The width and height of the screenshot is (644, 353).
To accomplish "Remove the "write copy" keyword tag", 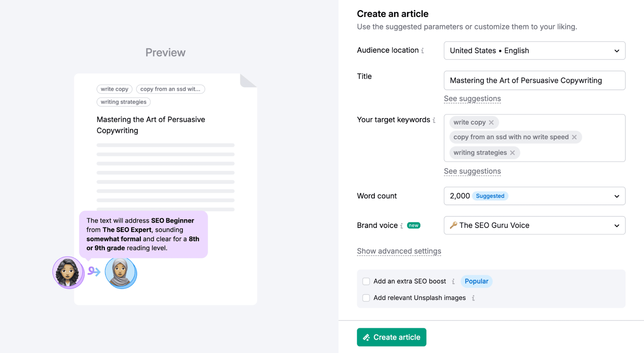I will pos(492,122).
